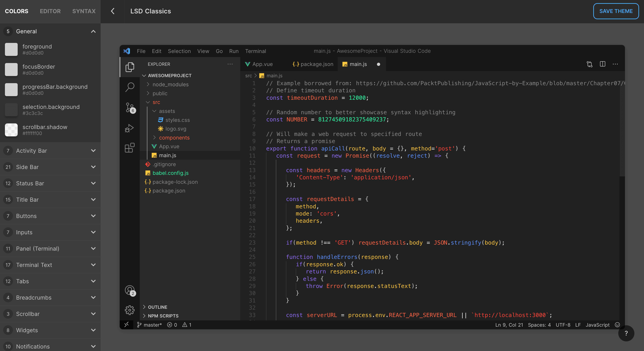
Task: Click the Run and Debug icon
Action: [129, 129]
